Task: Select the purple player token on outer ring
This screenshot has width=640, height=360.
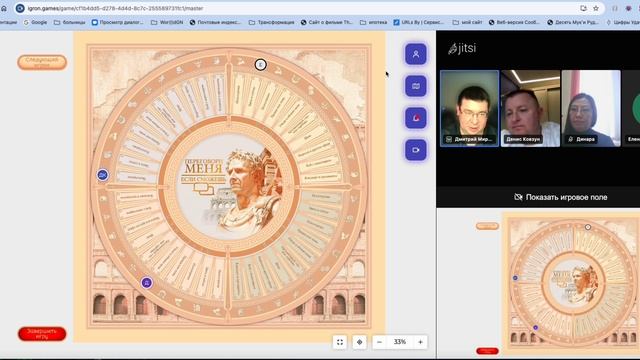Action: click(x=147, y=283)
